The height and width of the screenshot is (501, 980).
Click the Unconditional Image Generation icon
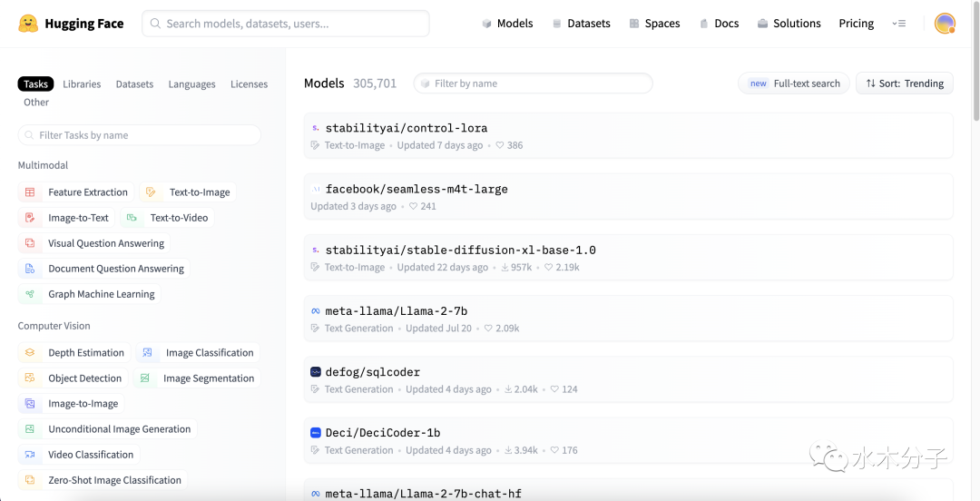[x=30, y=429]
